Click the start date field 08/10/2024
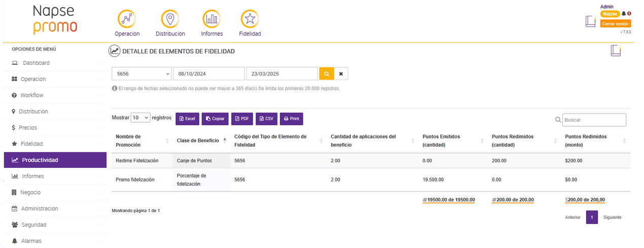The width and height of the screenshot is (644, 248). pos(209,74)
